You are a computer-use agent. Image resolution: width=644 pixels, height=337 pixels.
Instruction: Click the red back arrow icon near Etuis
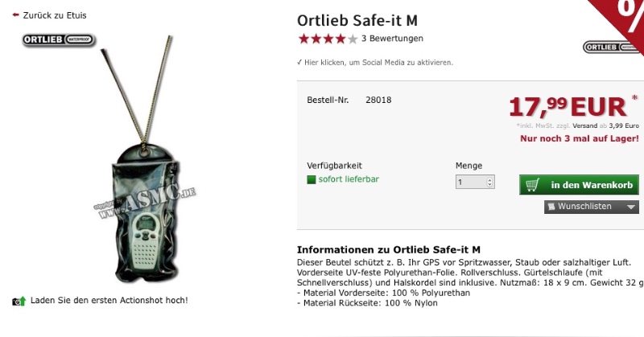16,15
